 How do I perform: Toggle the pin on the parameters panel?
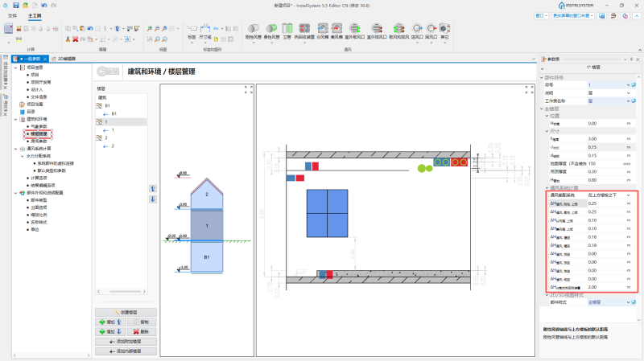coord(631,59)
